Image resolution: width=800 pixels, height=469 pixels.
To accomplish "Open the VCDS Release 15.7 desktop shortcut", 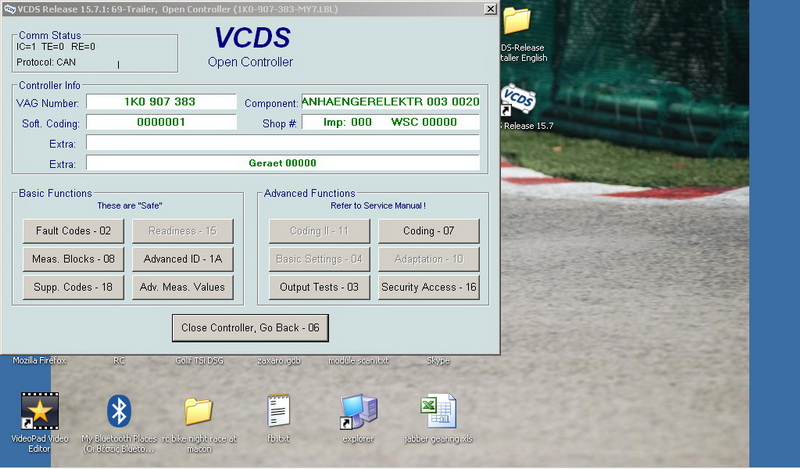I will click(518, 100).
